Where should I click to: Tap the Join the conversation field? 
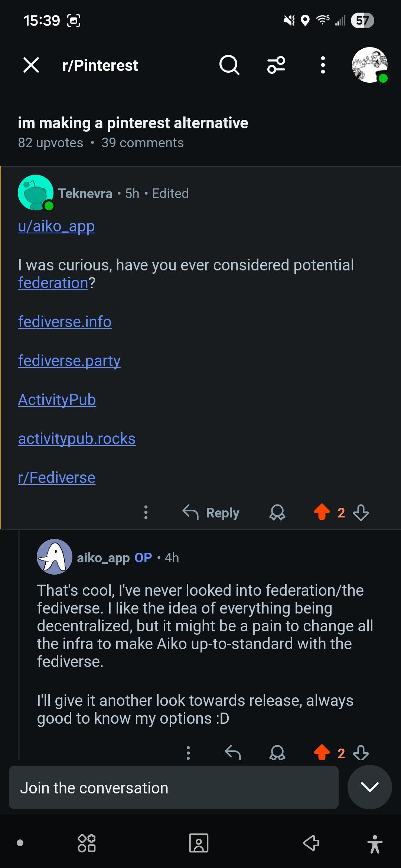(x=173, y=788)
